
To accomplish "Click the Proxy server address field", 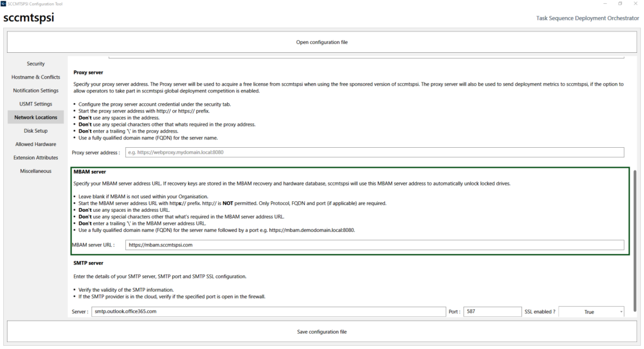I will (x=374, y=152).
